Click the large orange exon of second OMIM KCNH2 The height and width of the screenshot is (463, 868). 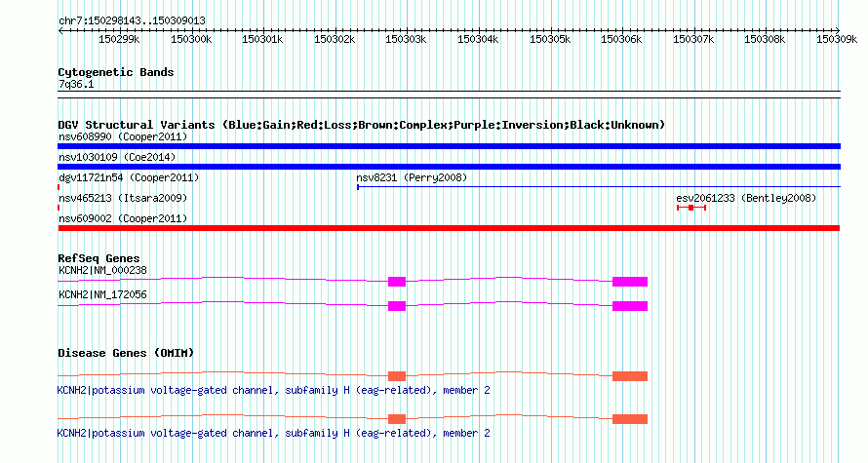630,419
